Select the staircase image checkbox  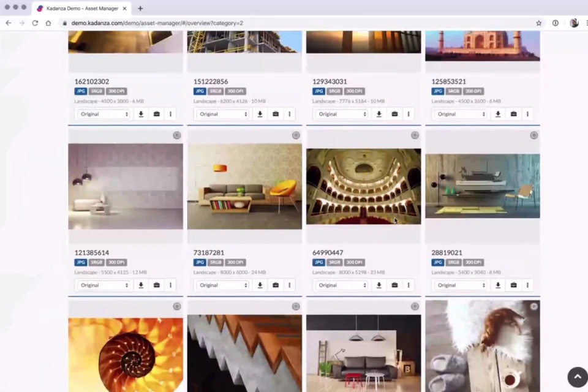pyautogui.click(x=296, y=306)
